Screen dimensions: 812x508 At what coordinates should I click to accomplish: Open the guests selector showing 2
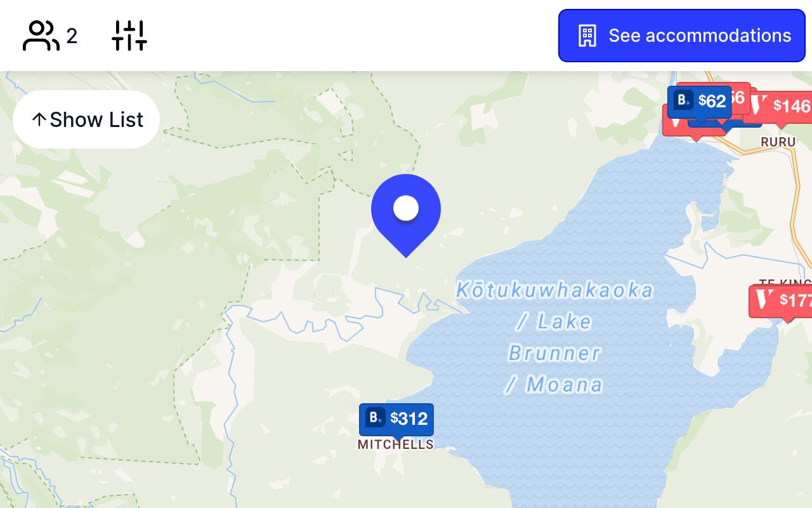click(50, 36)
